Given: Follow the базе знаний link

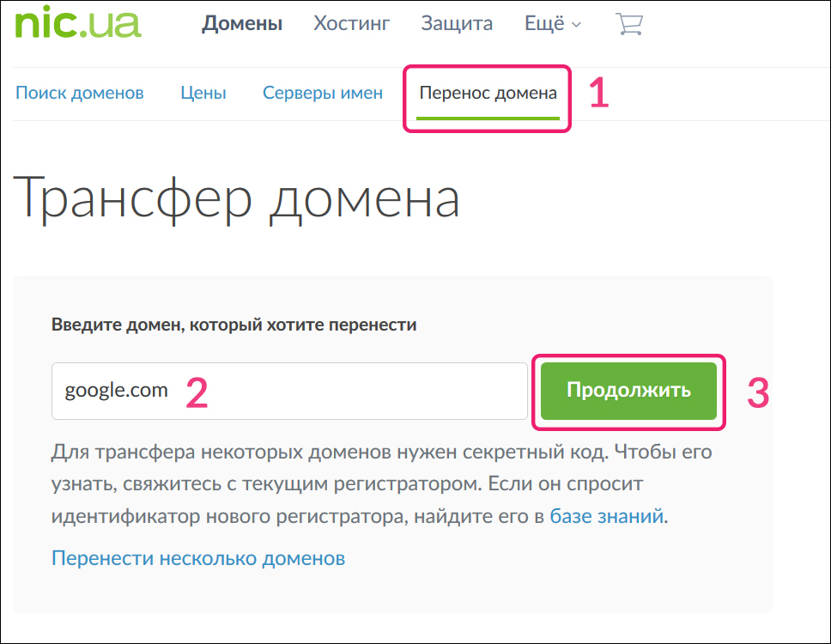Looking at the screenshot, I should pos(606,516).
